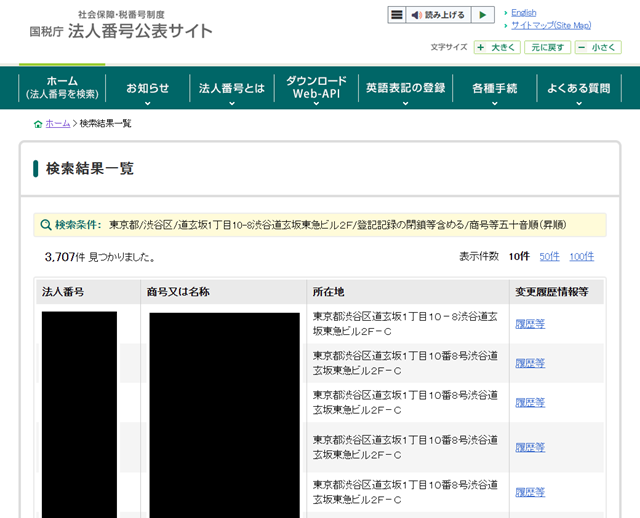This screenshot has width=640, height=518.
Task: Decrease text size with 小さく button
Action: click(597, 47)
